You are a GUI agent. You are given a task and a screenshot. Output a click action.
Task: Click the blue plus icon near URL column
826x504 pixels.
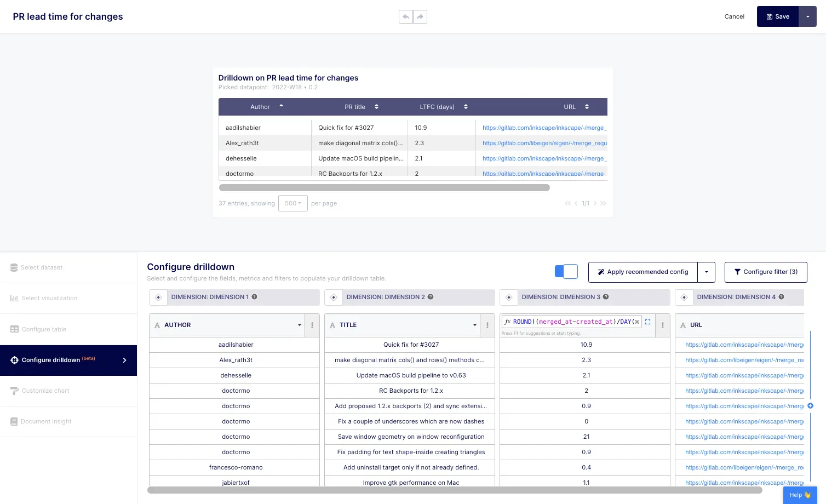point(810,406)
